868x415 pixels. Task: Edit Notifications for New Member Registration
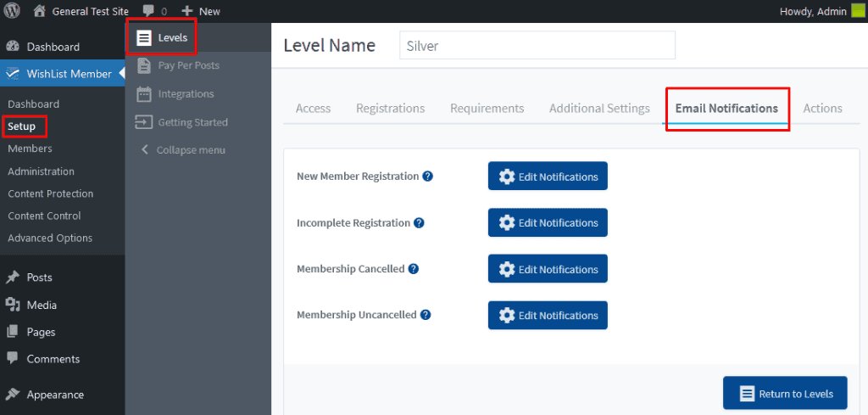click(x=548, y=177)
